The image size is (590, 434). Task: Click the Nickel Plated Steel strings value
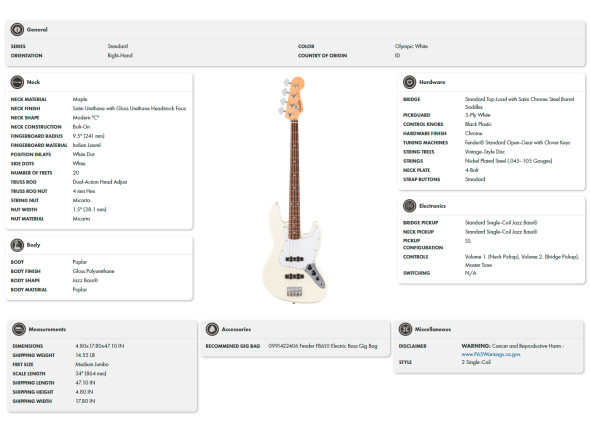coord(508,161)
